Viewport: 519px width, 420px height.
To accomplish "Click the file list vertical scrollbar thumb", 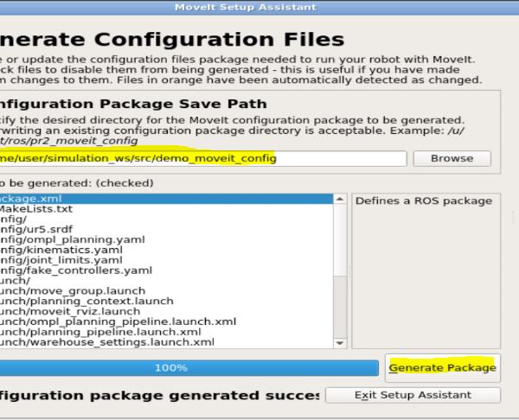I will [x=340, y=239].
